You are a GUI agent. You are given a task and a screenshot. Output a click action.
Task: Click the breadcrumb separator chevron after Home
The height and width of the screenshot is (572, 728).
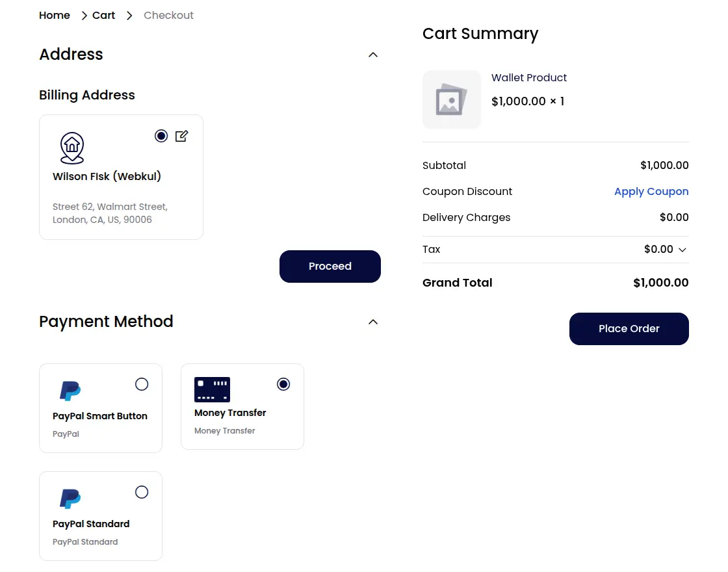click(x=84, y=15)
